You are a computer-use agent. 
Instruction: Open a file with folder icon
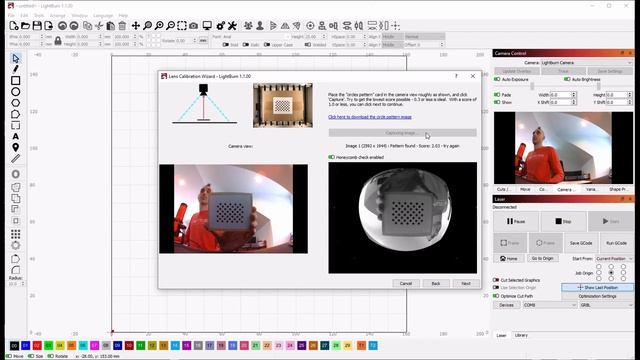(25, 26)
